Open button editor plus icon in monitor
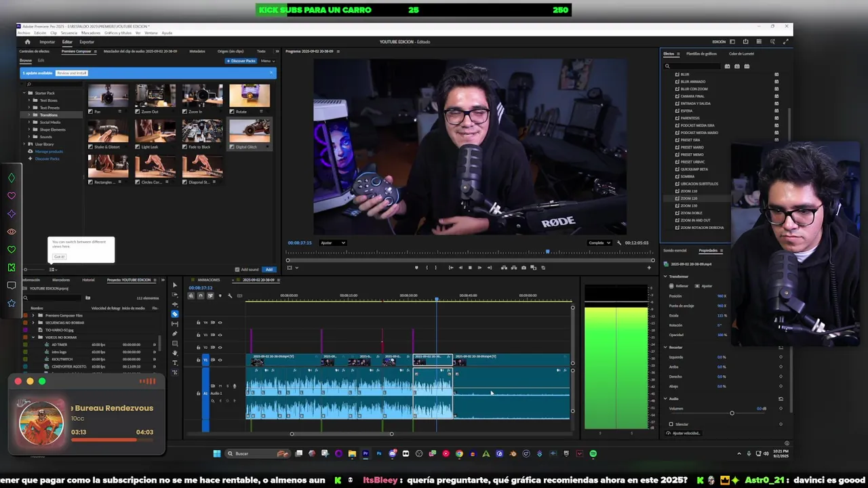Screen dimensions: 868x488 pyautogui.click(x=649, y=268)
